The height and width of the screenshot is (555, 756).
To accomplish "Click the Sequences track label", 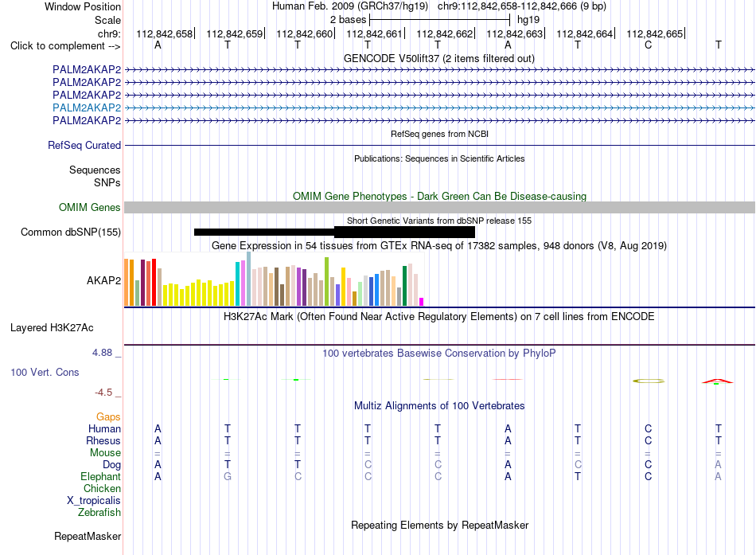I will (x=95, y=170).
